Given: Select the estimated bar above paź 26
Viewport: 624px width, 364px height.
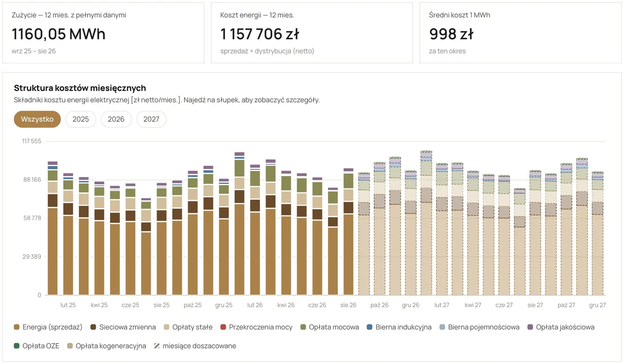Looking at the screenshot, I should point(379,229).
